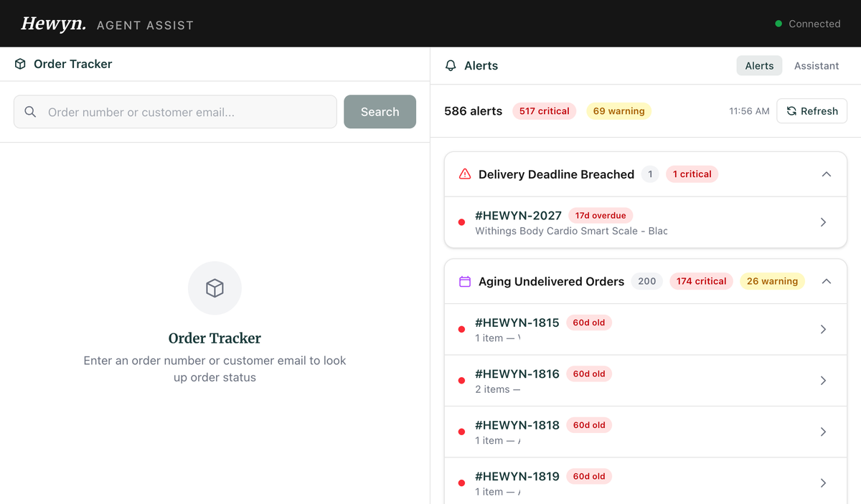Click the warning triangle on Delivery Deadline Breached
The width and height of the screenshot is (861, 504).
click(464, 173)
